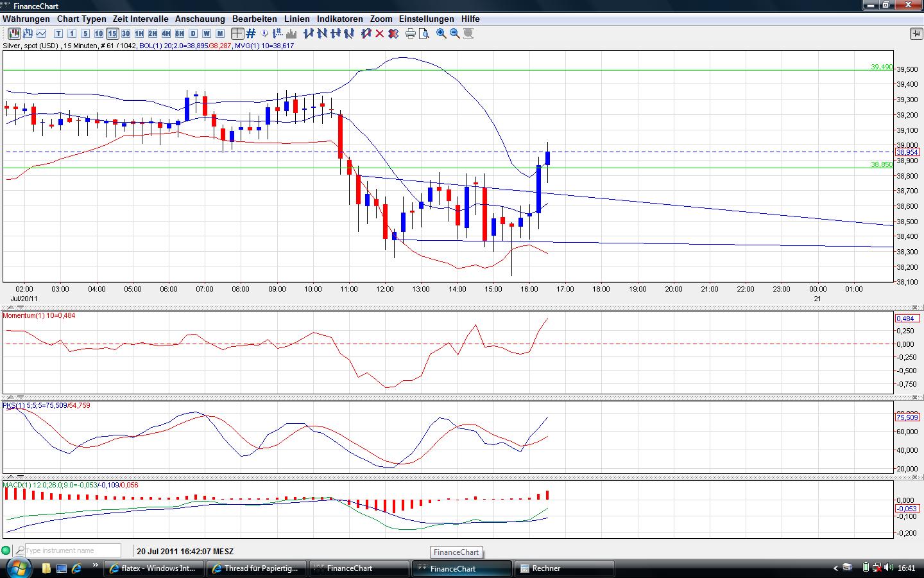Click the up arrow above PKS pane

point(10,398)
